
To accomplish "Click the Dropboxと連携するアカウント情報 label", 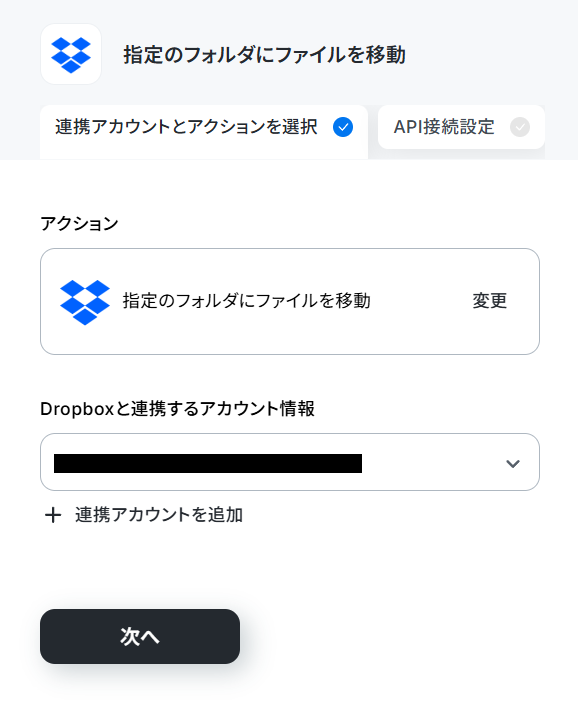I will [177, 409].
